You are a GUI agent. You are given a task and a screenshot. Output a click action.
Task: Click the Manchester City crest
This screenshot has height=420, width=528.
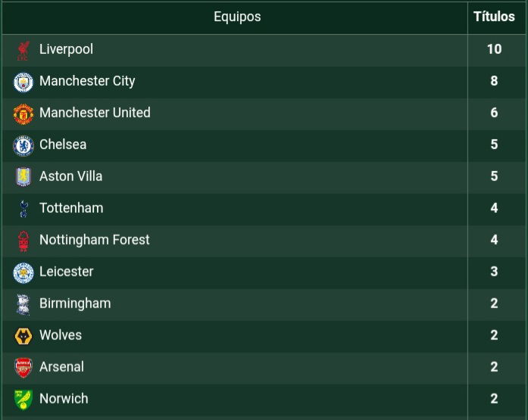tap(23, 82)
